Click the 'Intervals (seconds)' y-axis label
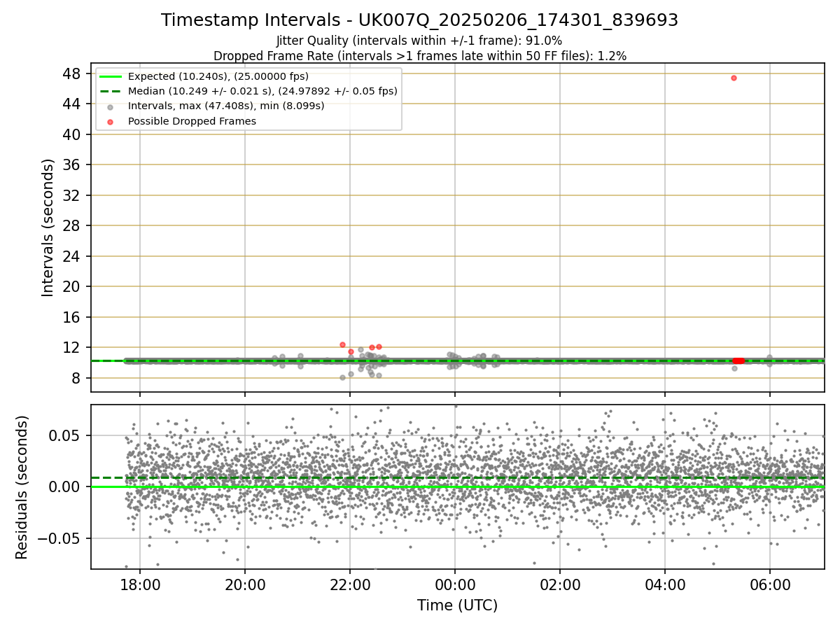Viewport: 840px width, 630px height. [x=48, y=227]
